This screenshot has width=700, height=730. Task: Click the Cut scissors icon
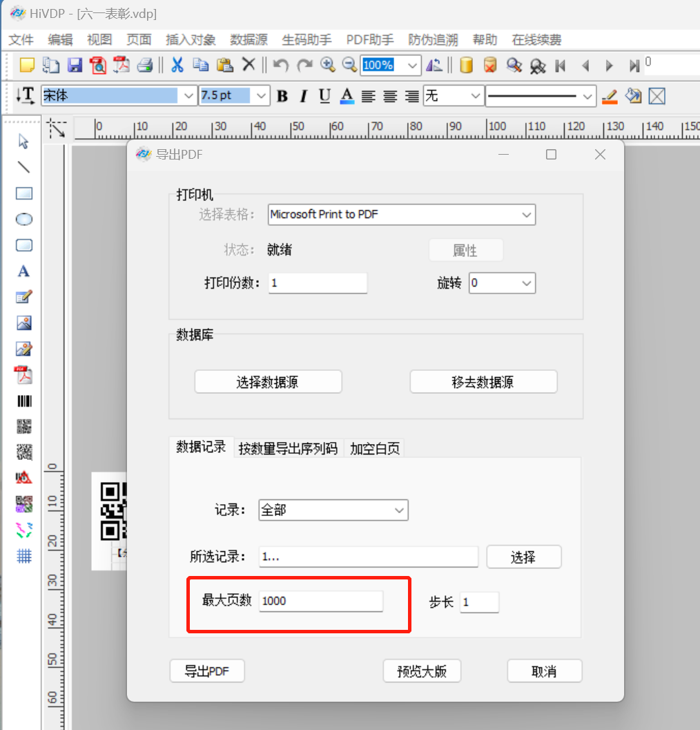(177, 65)
